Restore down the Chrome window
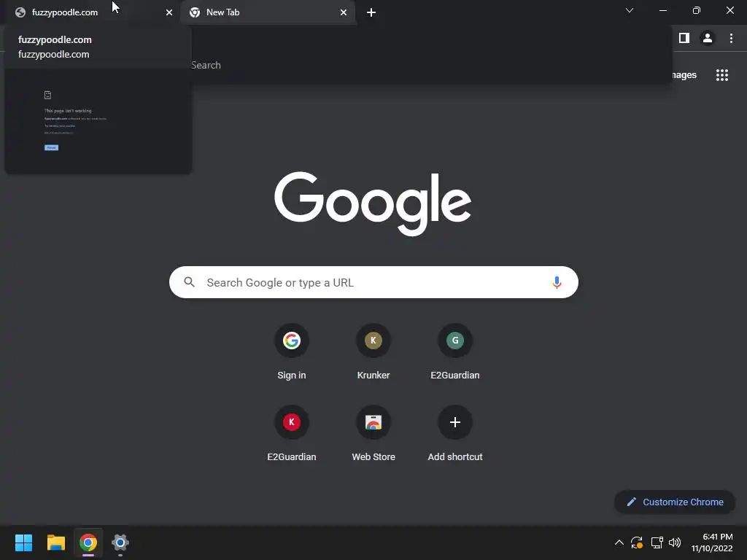 pos(696,10)
